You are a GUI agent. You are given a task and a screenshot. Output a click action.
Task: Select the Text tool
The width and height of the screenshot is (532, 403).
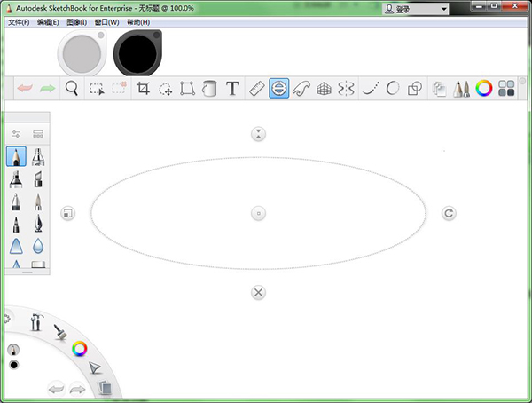click(232, 89)
